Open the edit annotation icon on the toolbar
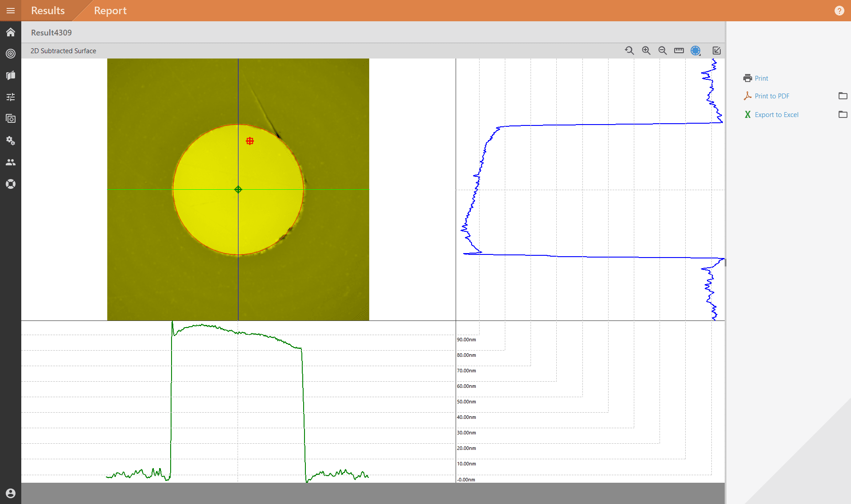Screen dimensions: 851x504 pos(716,51)
